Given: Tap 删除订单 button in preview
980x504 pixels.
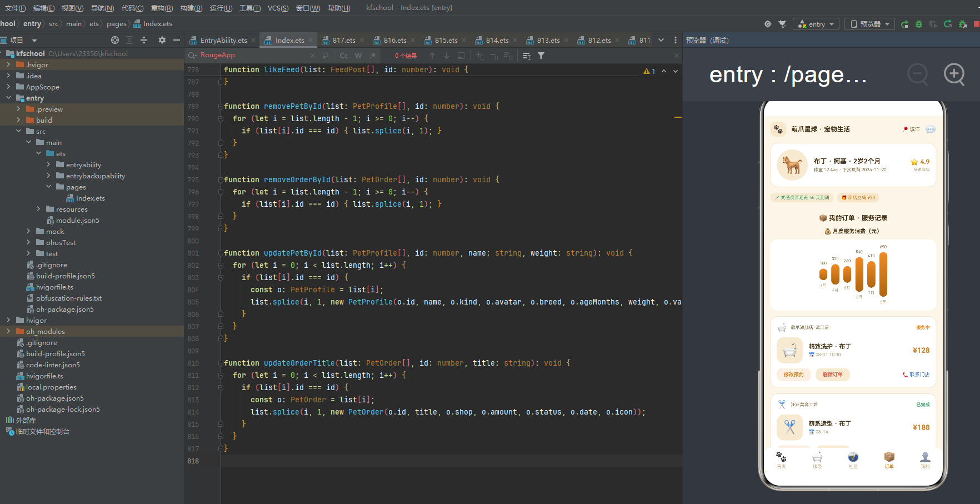Looking at the screenshot, I should pyautogui.click(x=832, y=375).
